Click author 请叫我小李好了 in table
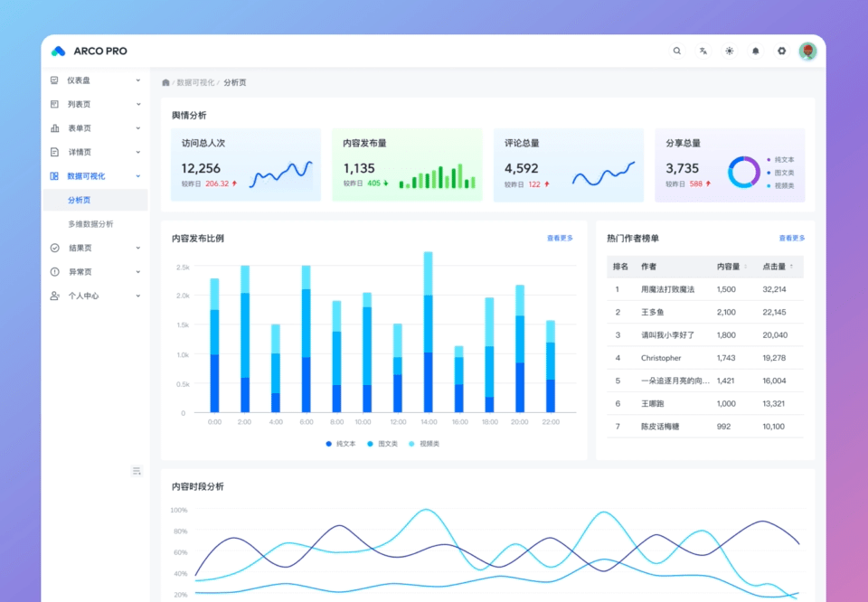The height and width of the screenshot is (602, 868). (x=667, y=335)
